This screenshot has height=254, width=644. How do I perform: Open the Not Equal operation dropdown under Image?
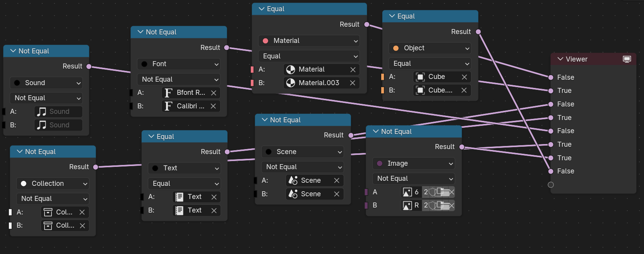coord(414,178)
